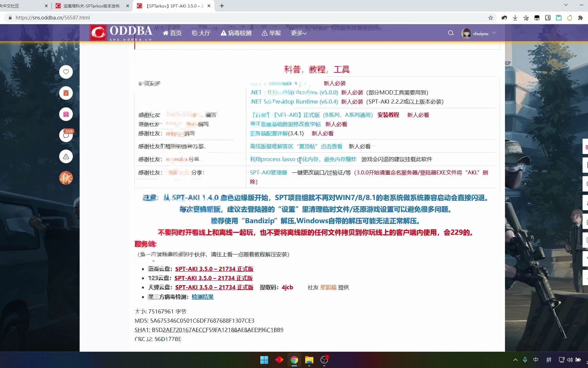Screen dimensions: 588x368
Task: Open the red diamond app on taskbar
Action: tap(279, 360)
